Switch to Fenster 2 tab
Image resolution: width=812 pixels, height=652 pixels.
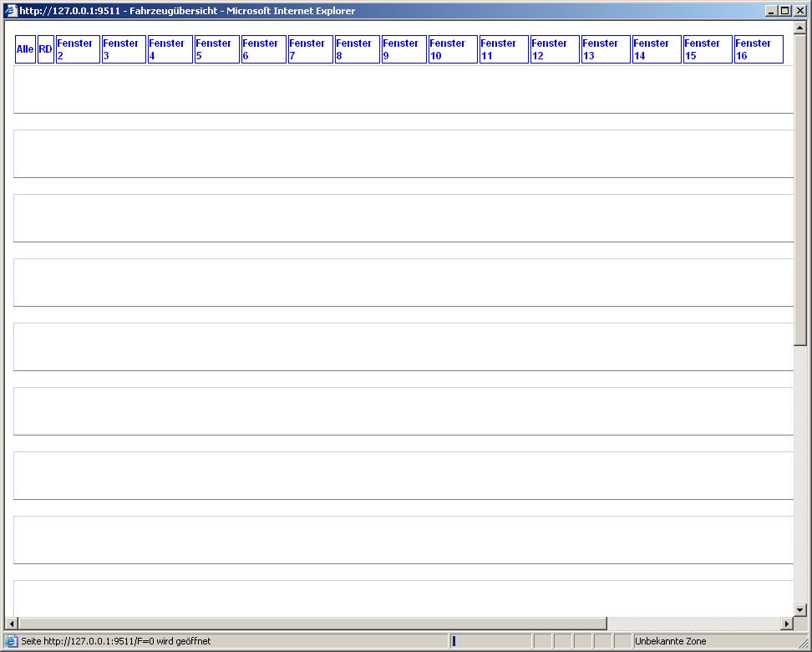tap(75, 49)
